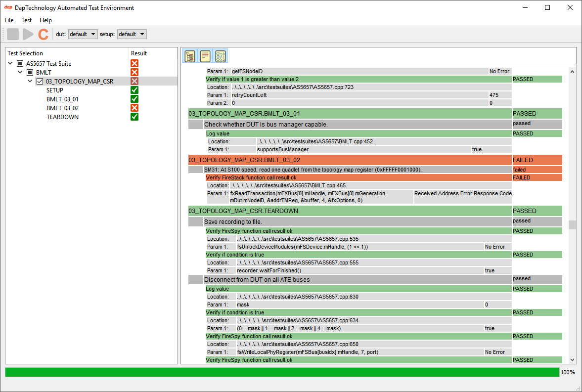Click scroll up arrow in log panel
Image resolution: width=582 pixels, height=392 pixels.
pyautogui.click(x=572, y=72)
